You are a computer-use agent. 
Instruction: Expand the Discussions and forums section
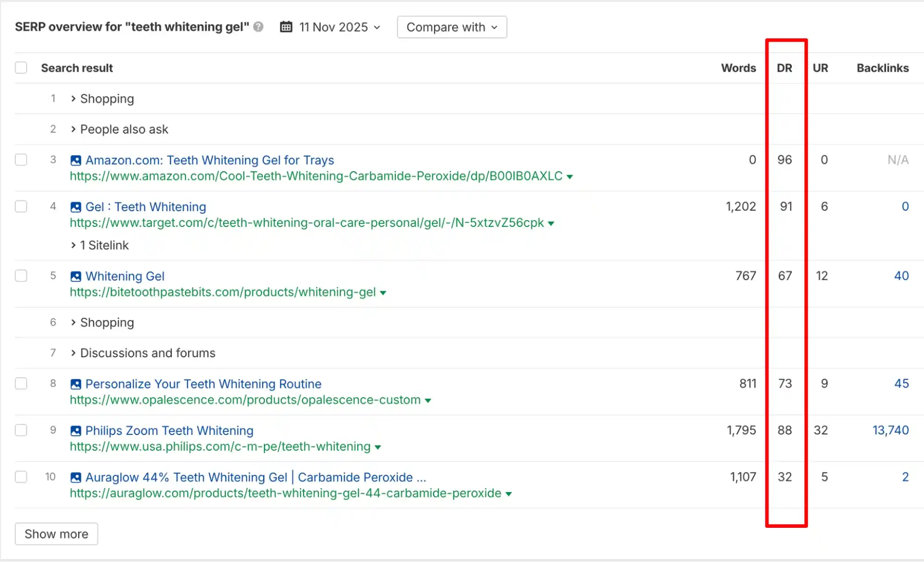pos(143,353)
